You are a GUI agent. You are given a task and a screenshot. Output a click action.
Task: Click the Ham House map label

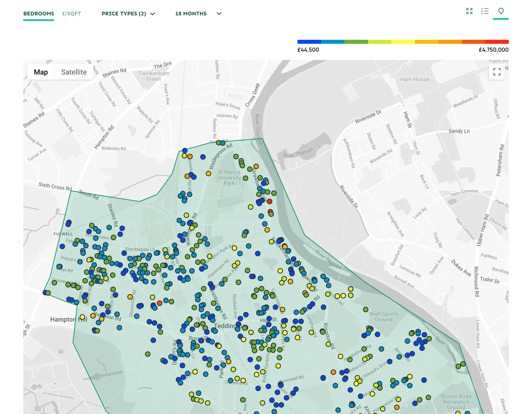(x=415, y=79)
